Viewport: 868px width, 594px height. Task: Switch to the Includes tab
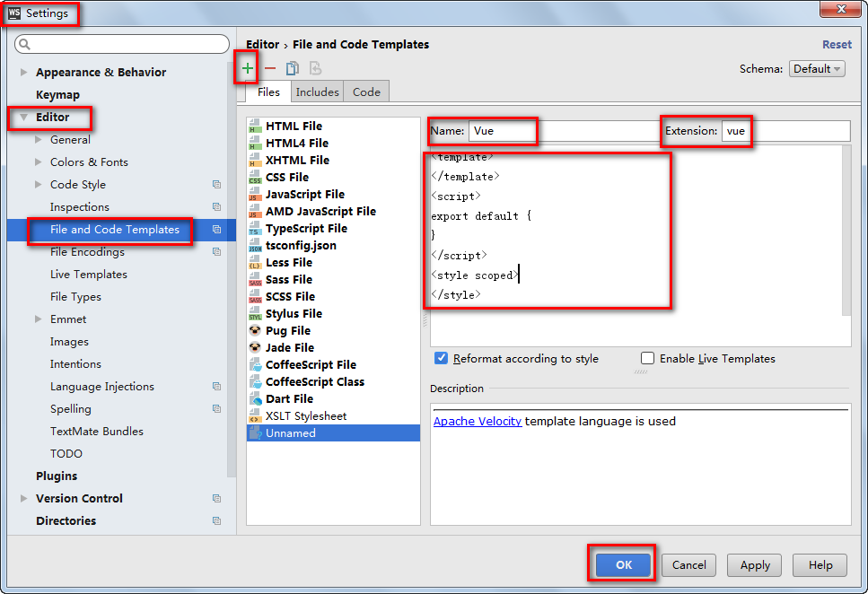(317, 92)
